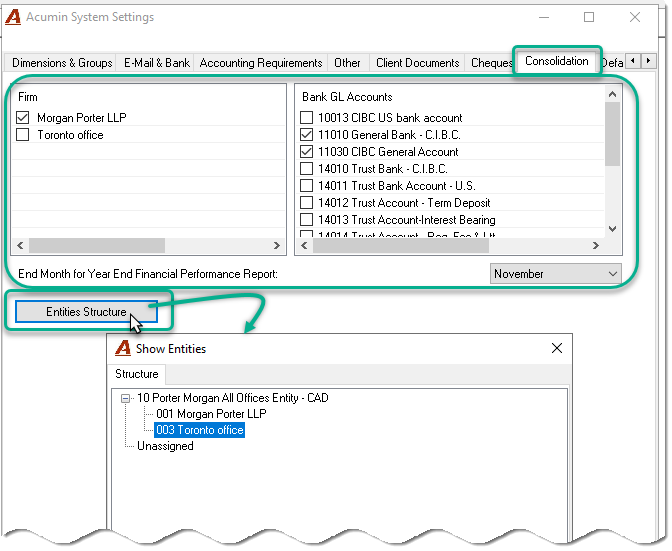Switch to the Cheques tab
Screen dimensions: 672x551
point(491,63)
